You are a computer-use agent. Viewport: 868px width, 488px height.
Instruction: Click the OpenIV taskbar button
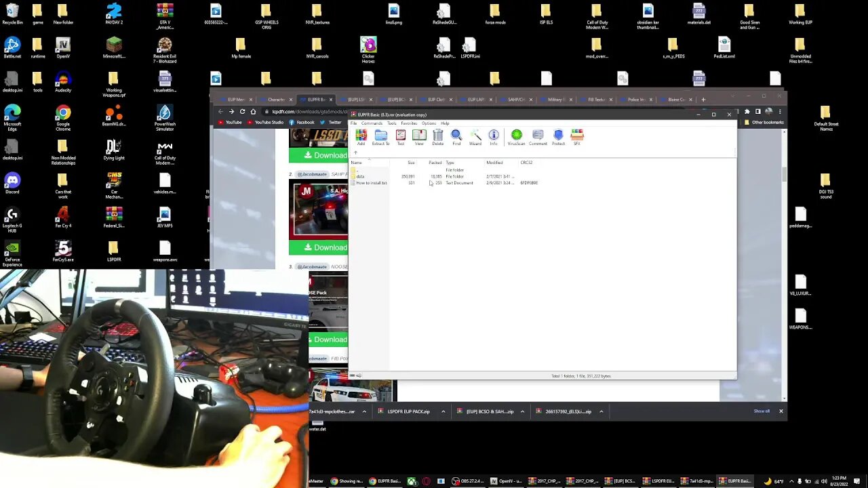coord(506,481)
